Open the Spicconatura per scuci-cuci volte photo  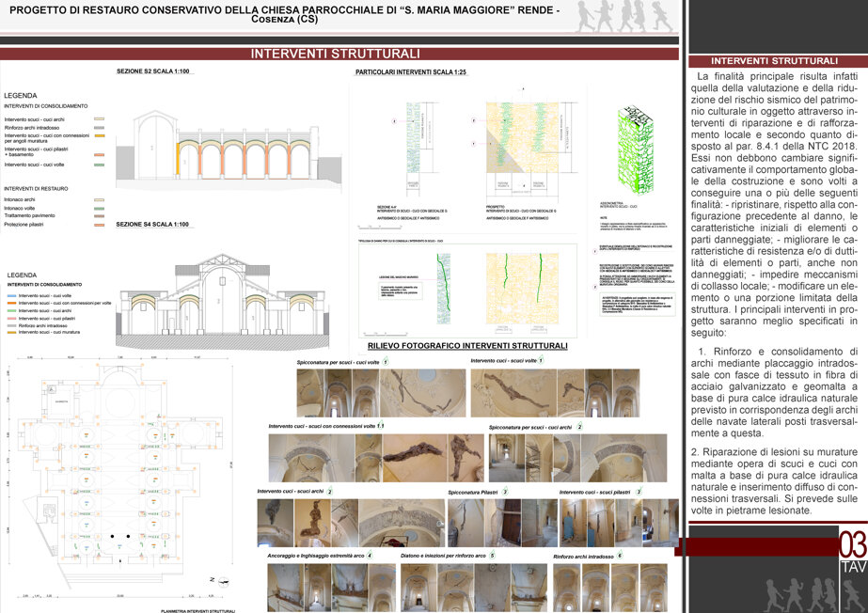[x=382, y=393]
